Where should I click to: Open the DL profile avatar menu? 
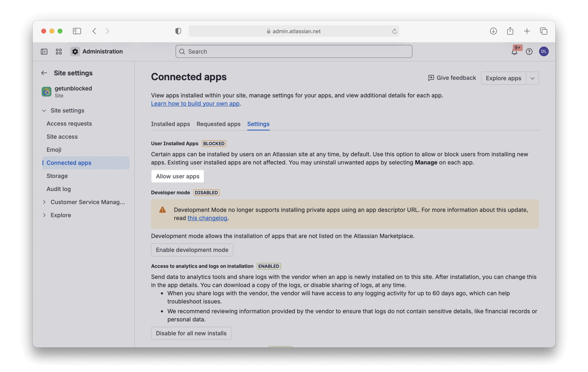click(544, 52)
